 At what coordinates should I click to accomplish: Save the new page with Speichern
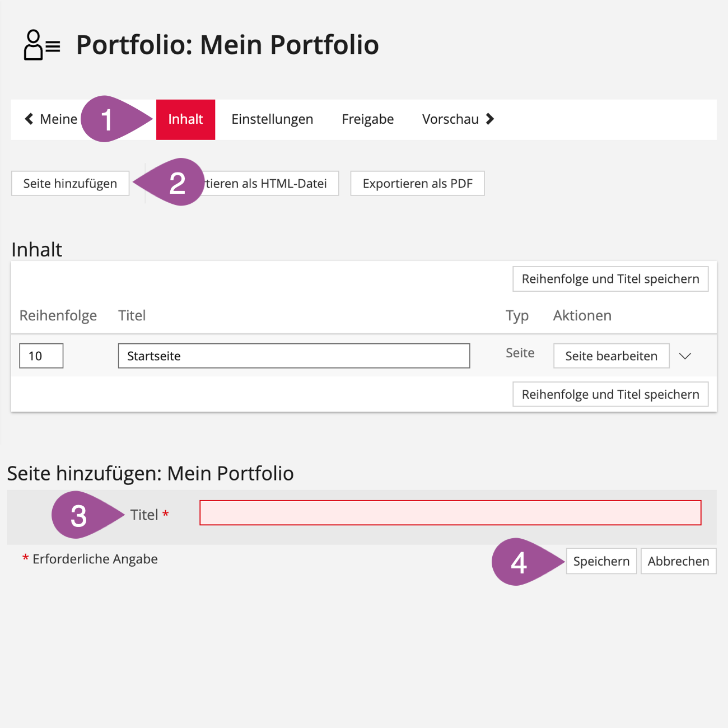coord(601,561)
